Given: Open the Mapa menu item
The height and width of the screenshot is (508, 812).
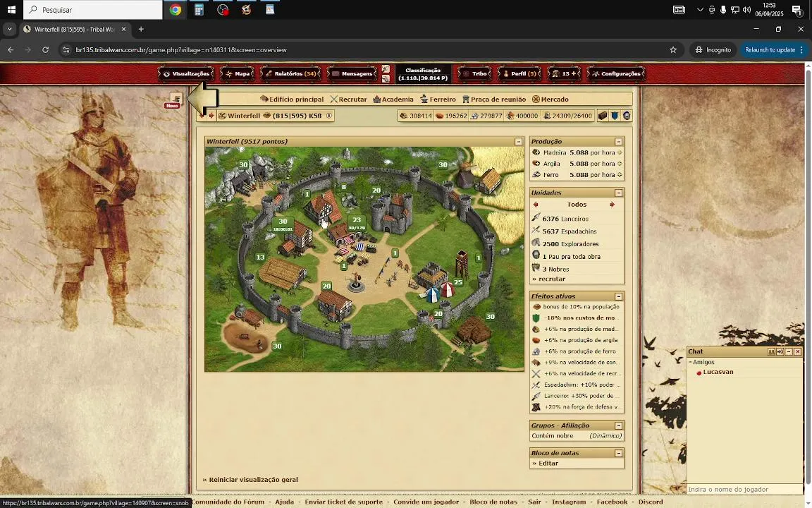Looking at the screenshot, I should pyautogui.click(x=237, y=73).
